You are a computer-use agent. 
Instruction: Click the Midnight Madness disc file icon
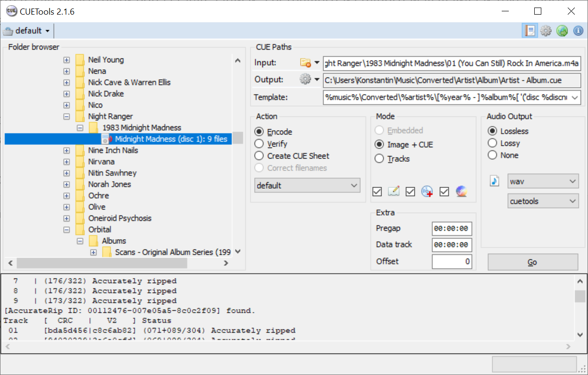(107, 139)
